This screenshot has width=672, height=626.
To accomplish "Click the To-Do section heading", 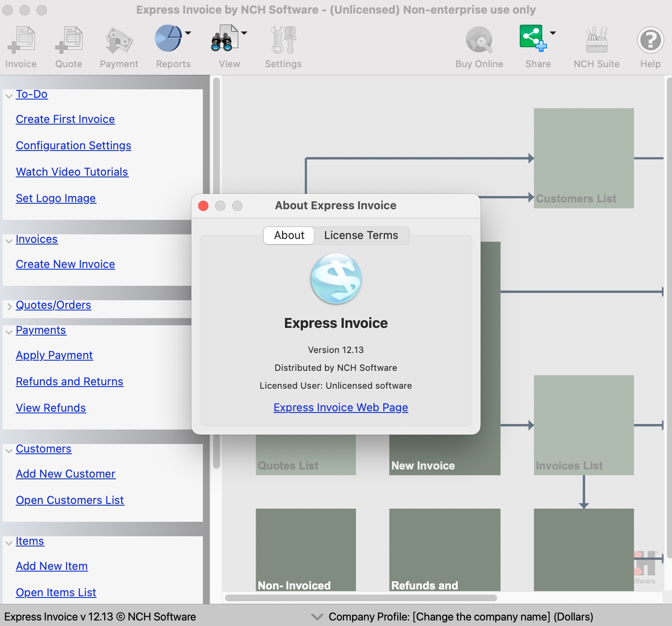I will click(x=32, y=94).
